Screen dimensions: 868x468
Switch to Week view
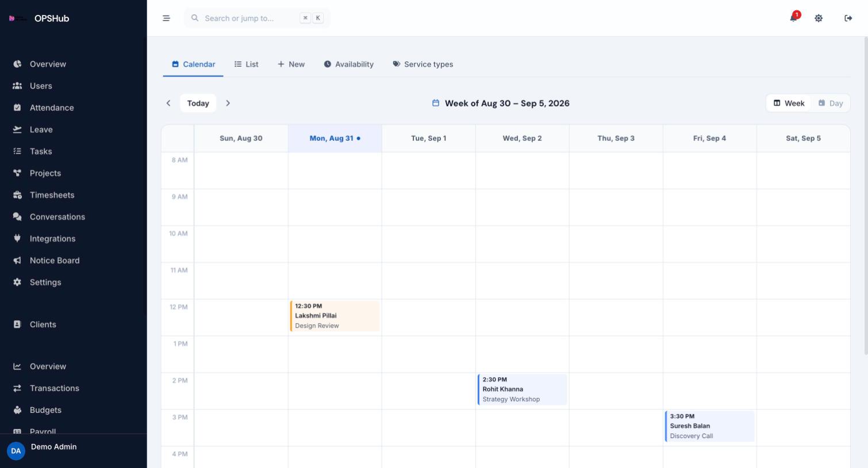click(789, 103)
